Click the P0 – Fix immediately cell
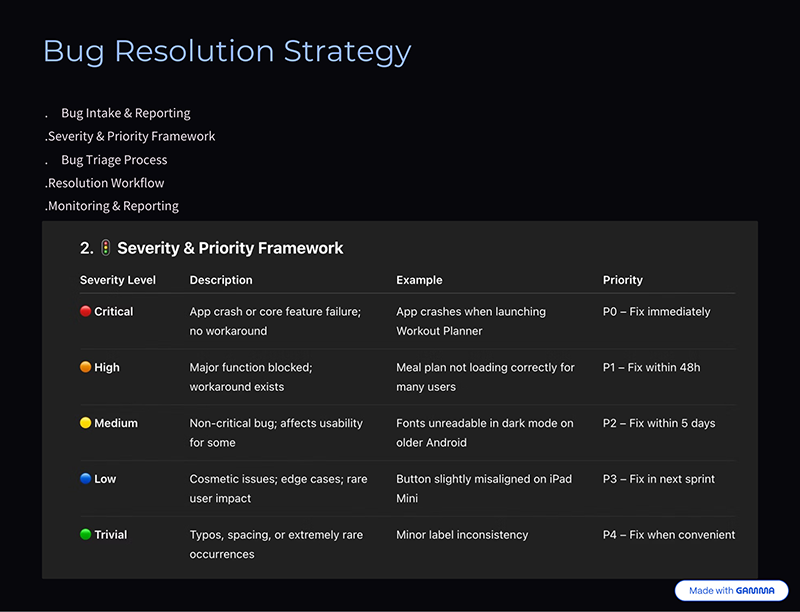 click(x=656, y=312)
